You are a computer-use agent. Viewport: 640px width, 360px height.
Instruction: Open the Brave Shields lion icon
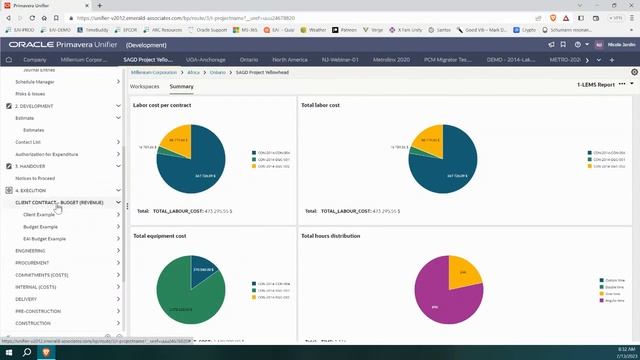553,18
